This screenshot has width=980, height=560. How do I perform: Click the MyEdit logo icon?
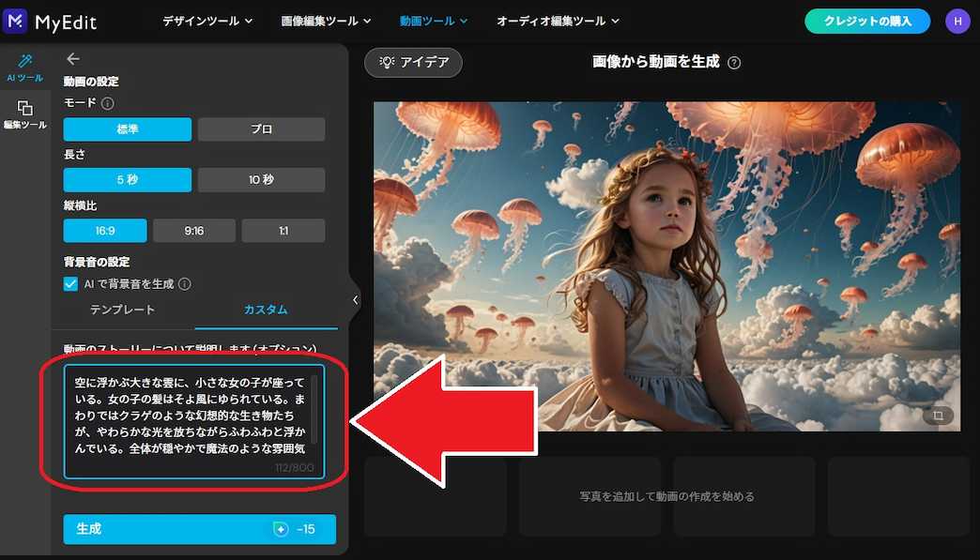13,20
